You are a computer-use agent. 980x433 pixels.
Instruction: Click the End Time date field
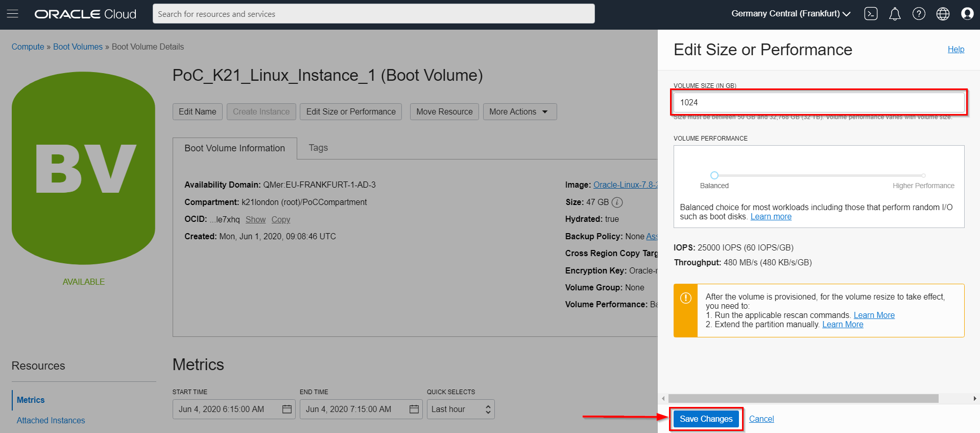(361, 409)
